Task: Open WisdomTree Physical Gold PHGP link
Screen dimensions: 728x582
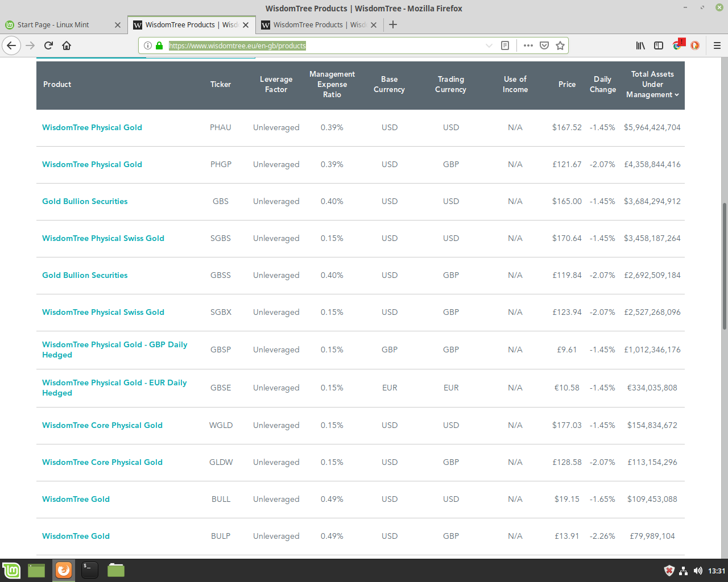Action: coord(92,164)
